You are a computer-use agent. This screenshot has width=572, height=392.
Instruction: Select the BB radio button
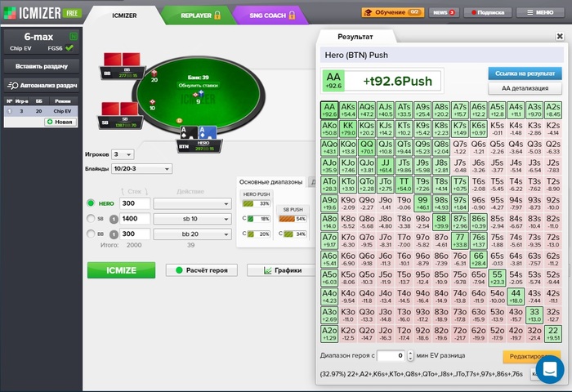[x=91, y=234]
